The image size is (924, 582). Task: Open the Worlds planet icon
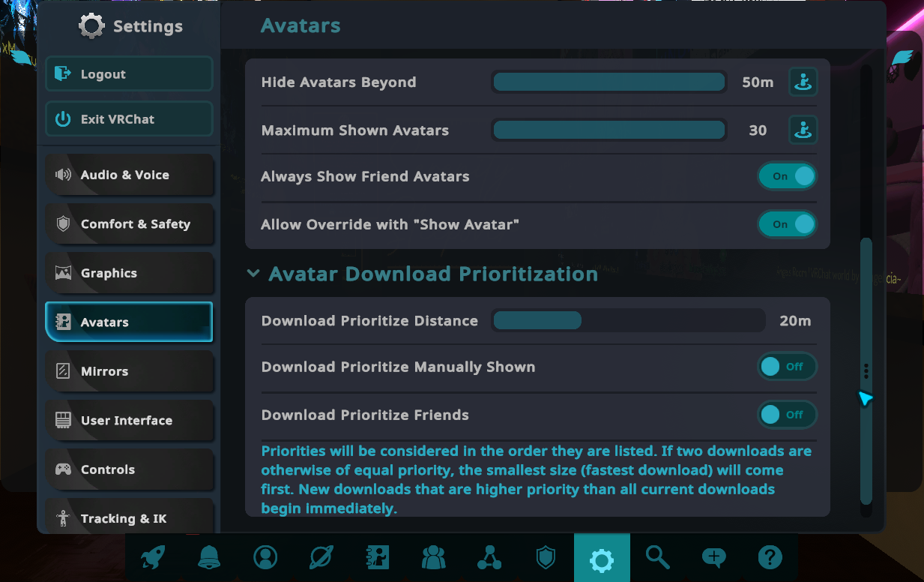click(x=321, y=557)
